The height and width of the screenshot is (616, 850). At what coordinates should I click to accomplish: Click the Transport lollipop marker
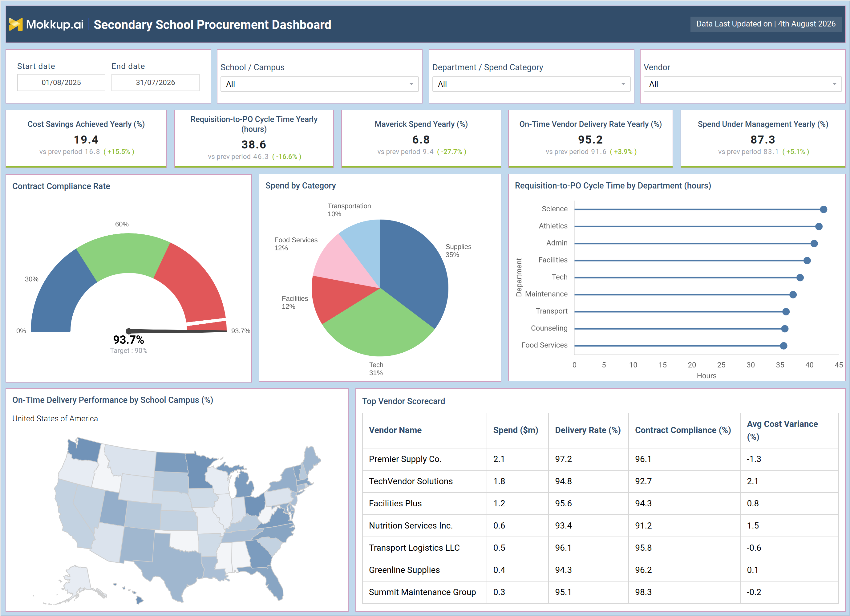pos(786,312)
